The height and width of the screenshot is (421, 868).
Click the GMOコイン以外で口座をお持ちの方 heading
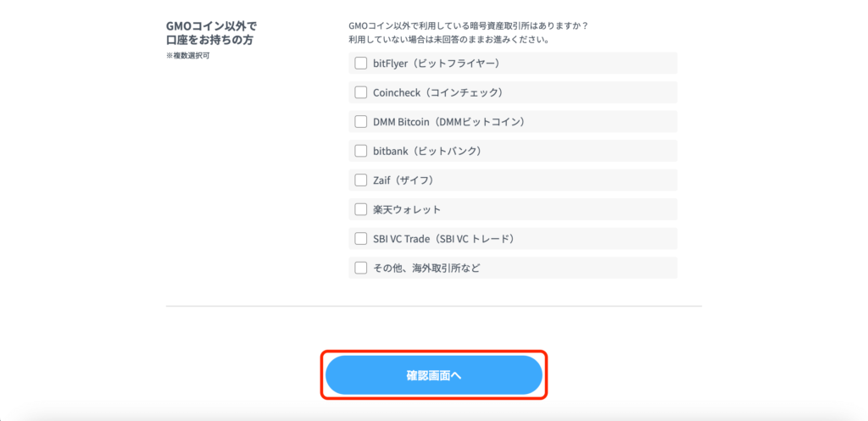(x=212, y=33)
